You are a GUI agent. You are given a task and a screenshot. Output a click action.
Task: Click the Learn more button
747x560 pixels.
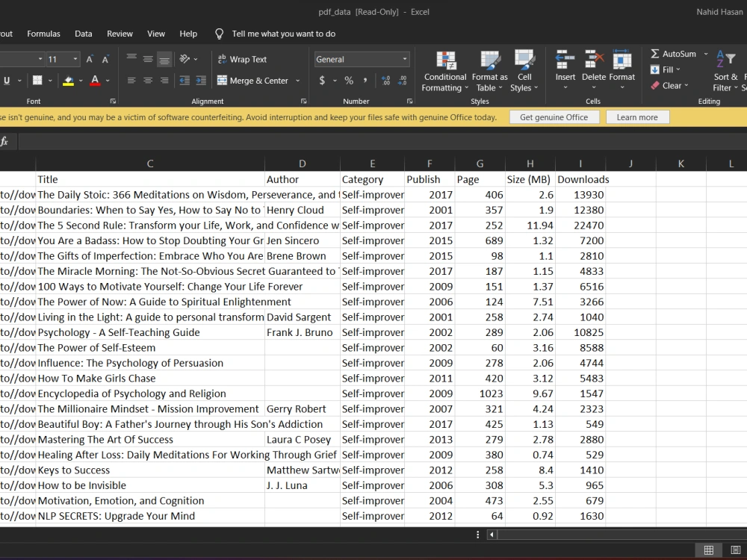637,116
